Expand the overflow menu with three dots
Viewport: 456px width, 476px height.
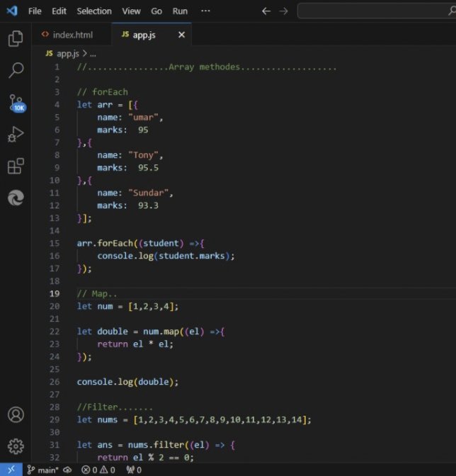[x=205, y=11]
